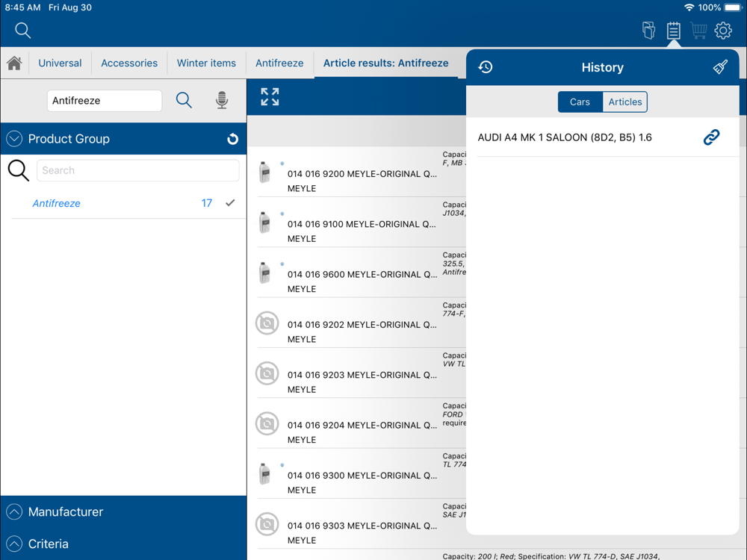Open the documents copy icon in header
Screen dimensions: 747x560
pos(648,31)
